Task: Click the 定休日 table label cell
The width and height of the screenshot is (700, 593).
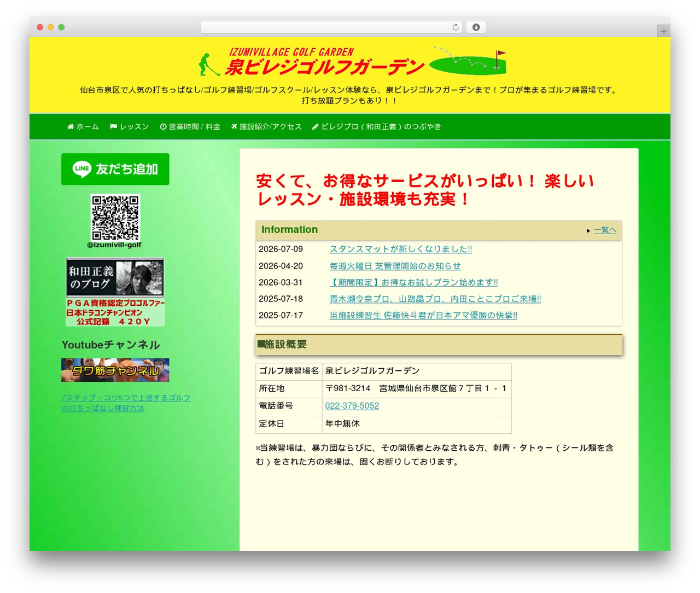Action: [x=289, y=424]
